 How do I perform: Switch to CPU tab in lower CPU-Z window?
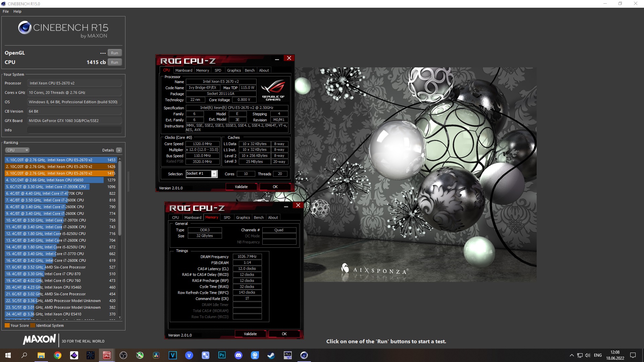[x=175, y=218]
